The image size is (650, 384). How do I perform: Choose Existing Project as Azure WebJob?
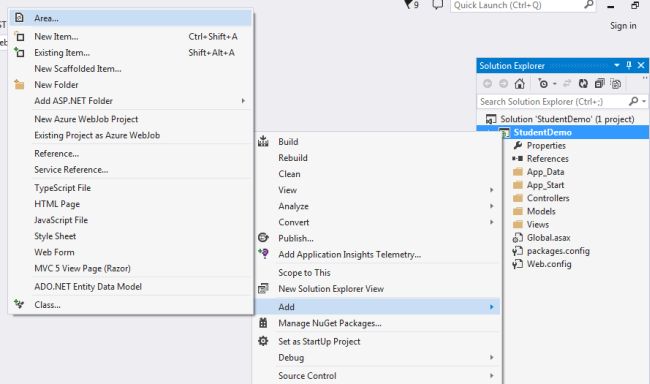pyautogui.click(x=130, y=136)
